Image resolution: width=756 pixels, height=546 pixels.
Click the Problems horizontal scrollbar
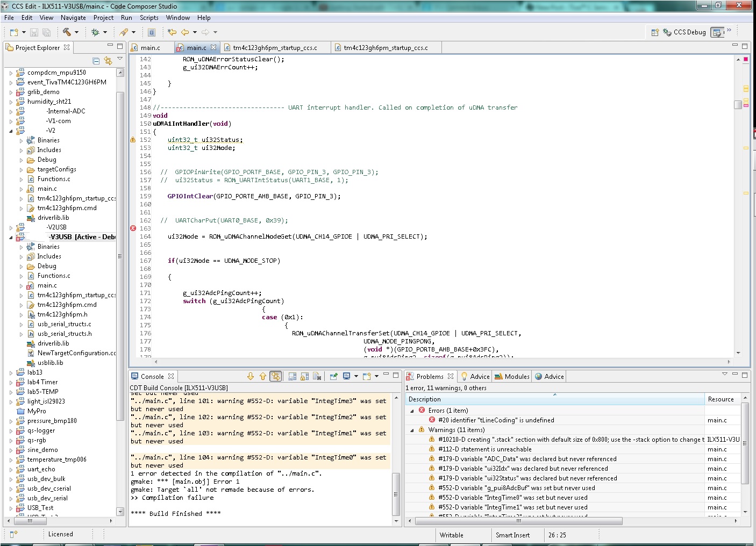pyautogui.click(x=518, y=521)
